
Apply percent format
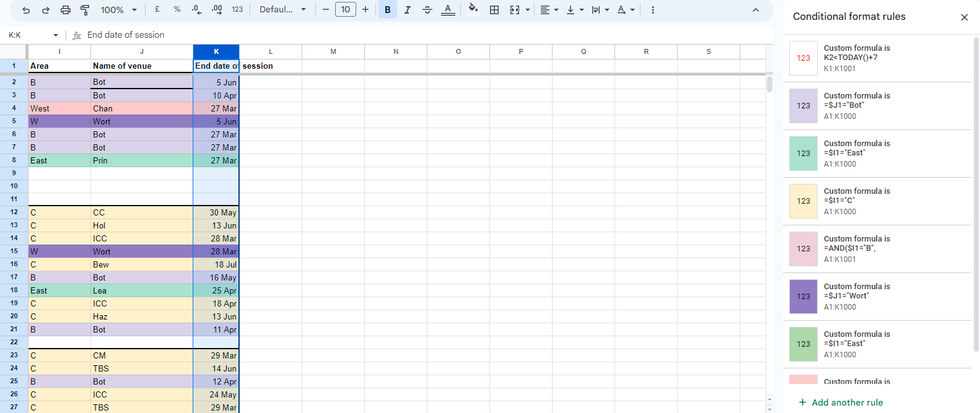click(x=177, y=9)
